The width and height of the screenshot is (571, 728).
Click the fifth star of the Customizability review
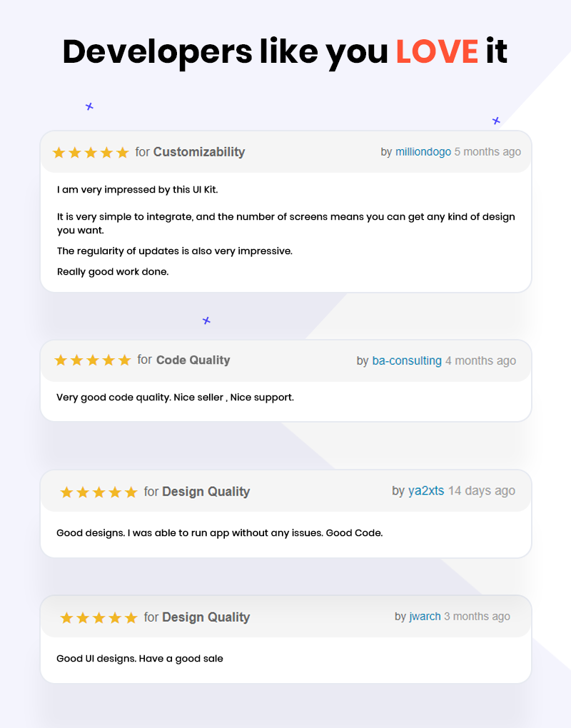(x=123, y=152)
